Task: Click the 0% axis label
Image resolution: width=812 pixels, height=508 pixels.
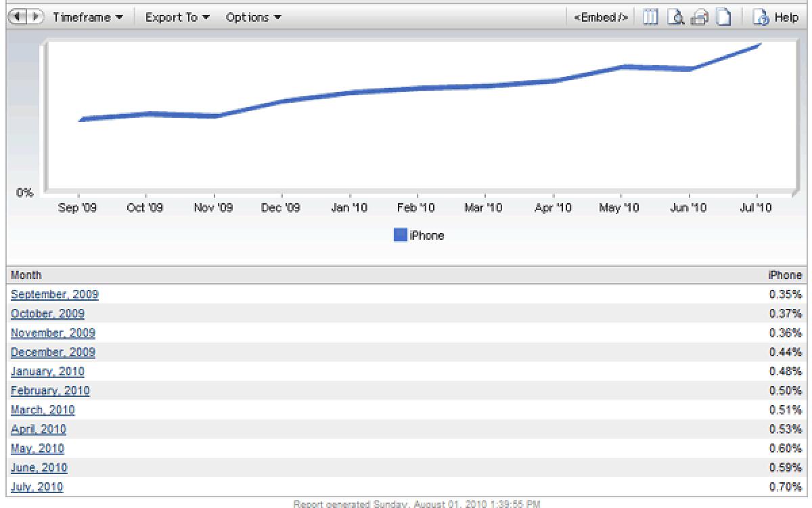Action: tap(25, 192)
